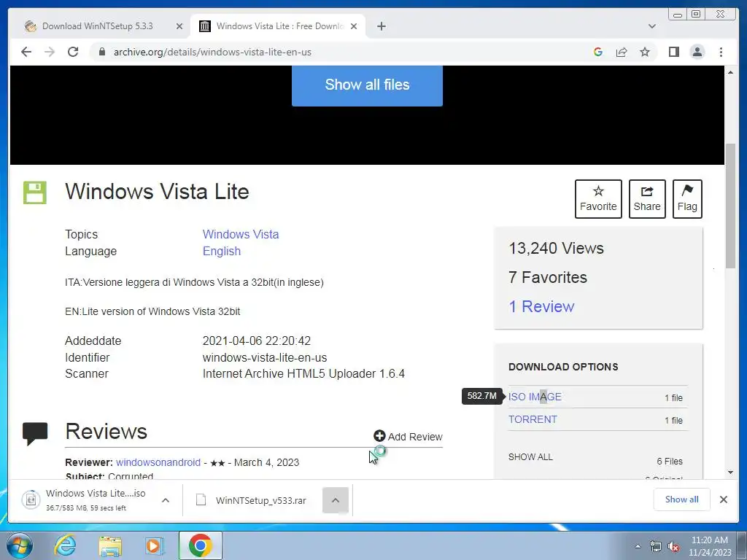
Task: Click the identifier windows-vista-lite-en-us text
Action: [265, 357]
